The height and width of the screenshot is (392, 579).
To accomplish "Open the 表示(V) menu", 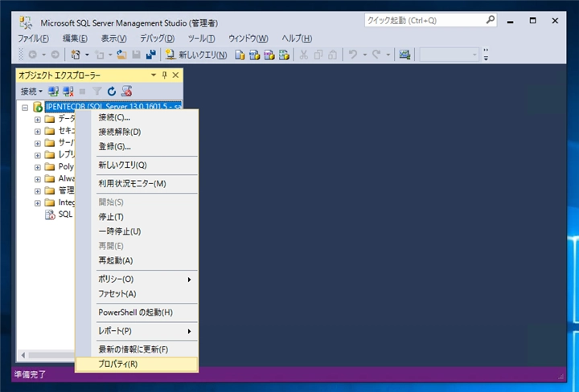I will [113, 39].
